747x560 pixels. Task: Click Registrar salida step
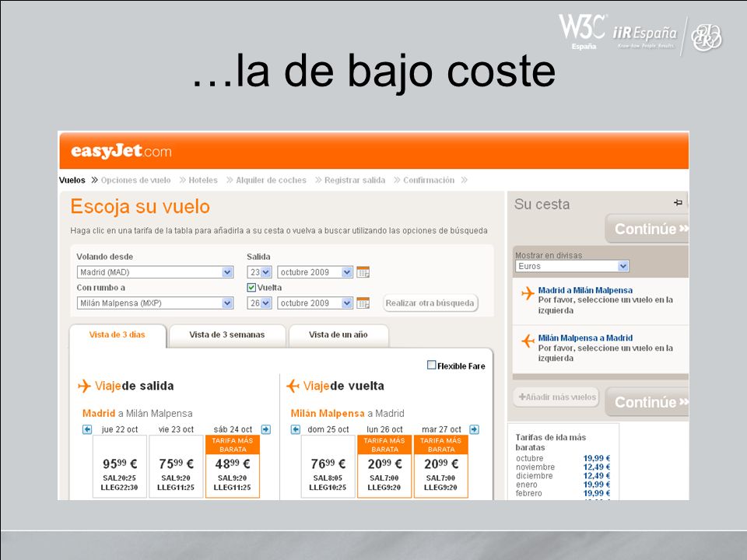355,180
